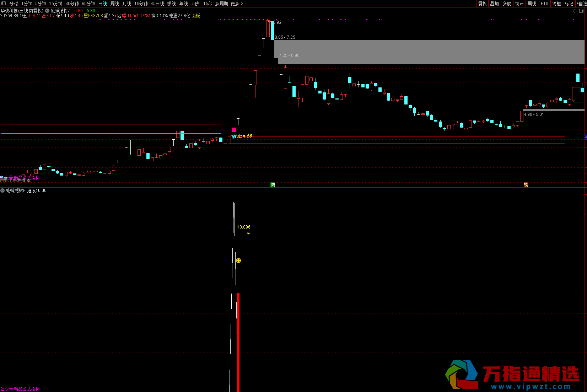Select the 60分钟 period tab
The height and width of the screenshot is (392, 587).
[88, 4]
